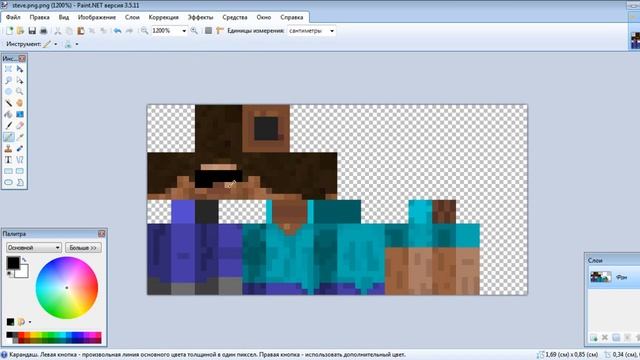Close the Палитра panel
This screenshot has height=360, width=640.
coord(102,233)
